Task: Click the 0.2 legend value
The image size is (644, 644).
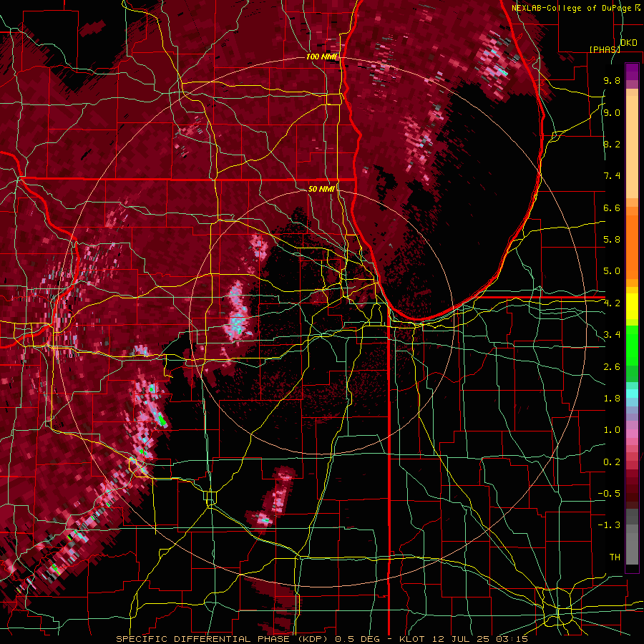Action: point(612,462)
